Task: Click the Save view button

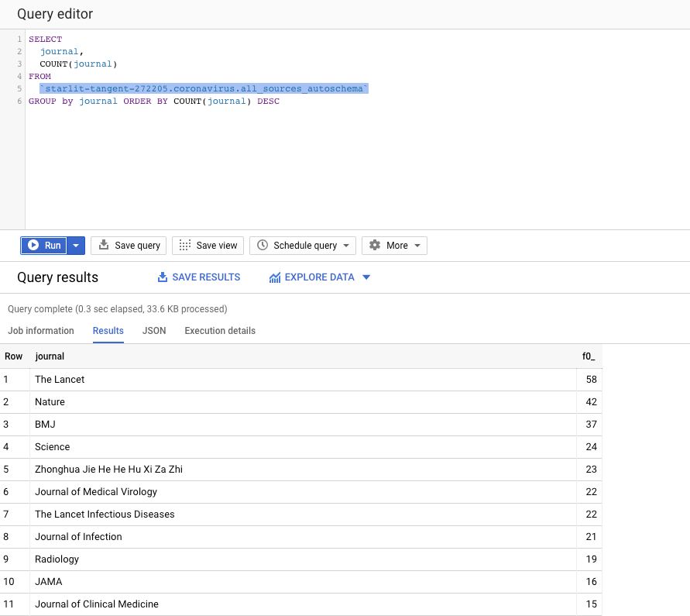Action: coord(208,246)
